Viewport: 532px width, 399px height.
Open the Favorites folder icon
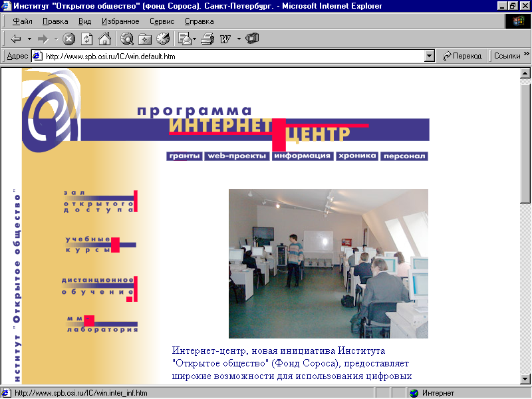pyautogui.click(x=145, y=39)
